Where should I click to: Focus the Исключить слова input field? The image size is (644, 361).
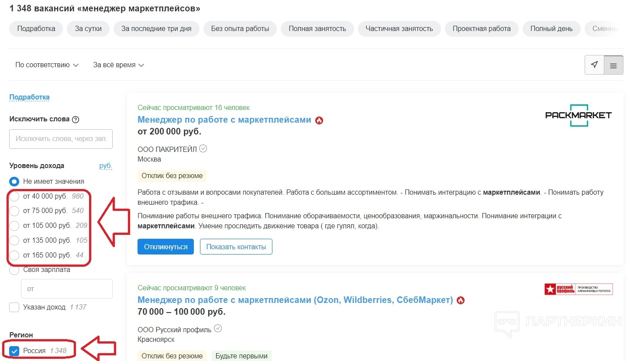[61, 139]
